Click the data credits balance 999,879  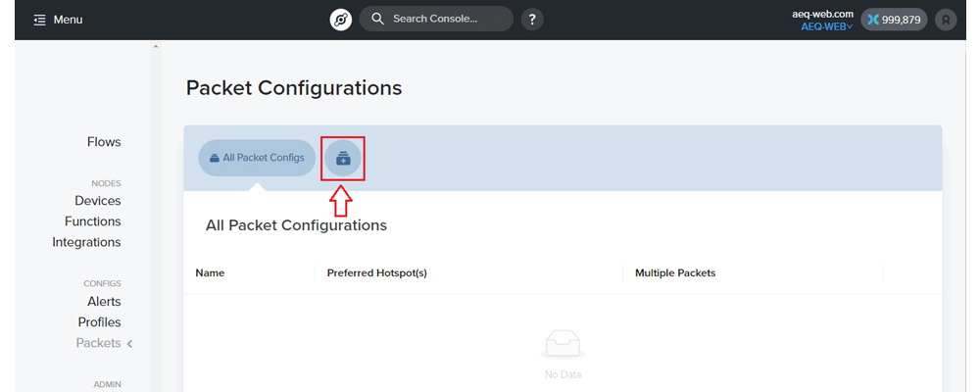coord(894,20)
